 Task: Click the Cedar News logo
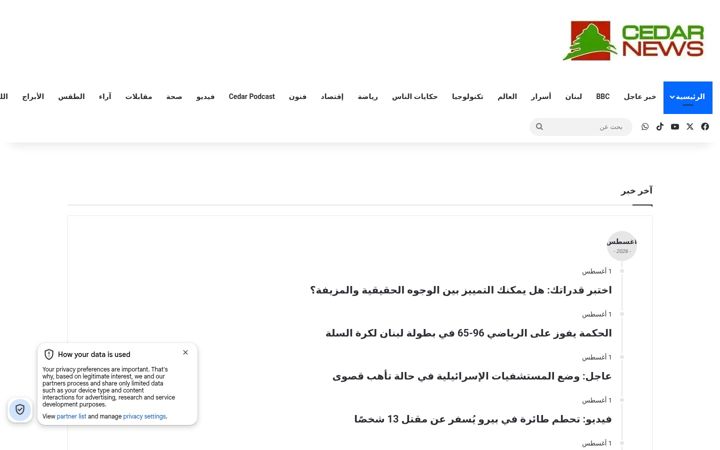(x=634, y=40)
